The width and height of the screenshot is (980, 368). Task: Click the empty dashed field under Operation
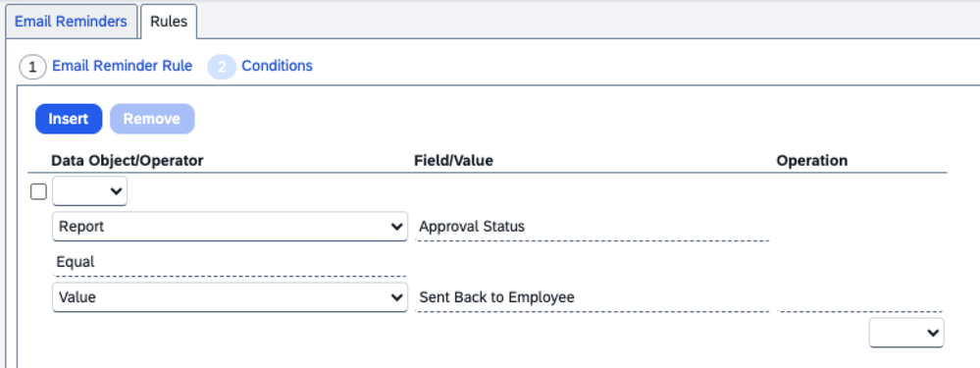point(860,298)
